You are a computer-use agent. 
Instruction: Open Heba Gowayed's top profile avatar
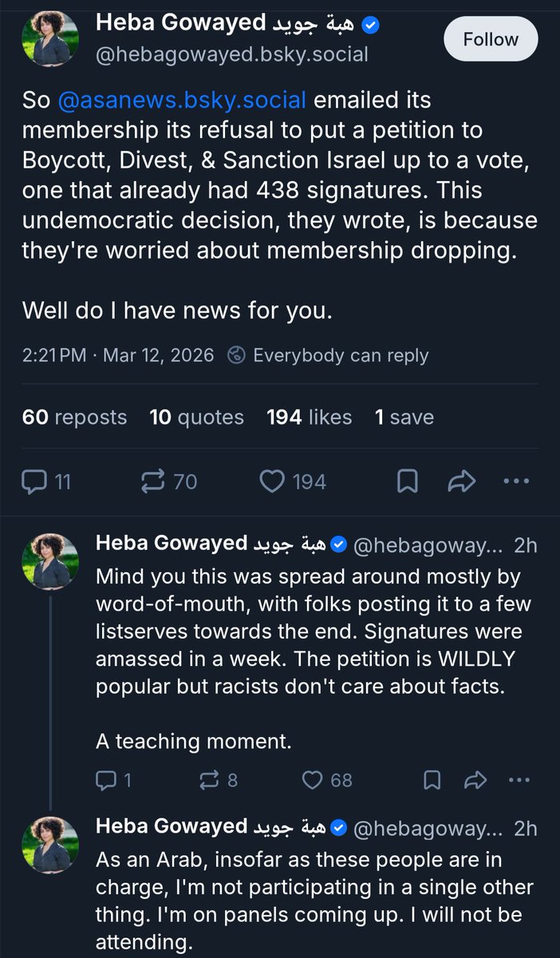click(x=50, y=38)
